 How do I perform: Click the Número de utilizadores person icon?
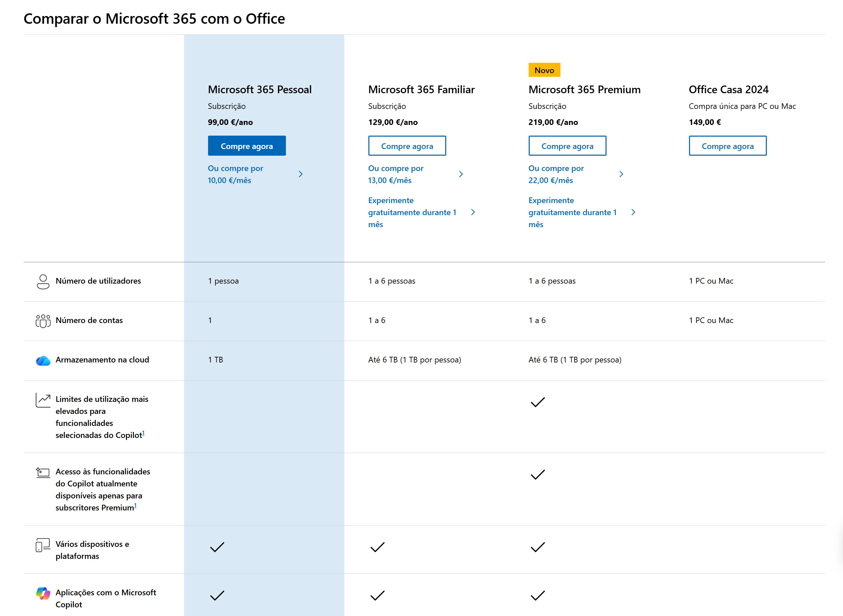click(43, 282)
